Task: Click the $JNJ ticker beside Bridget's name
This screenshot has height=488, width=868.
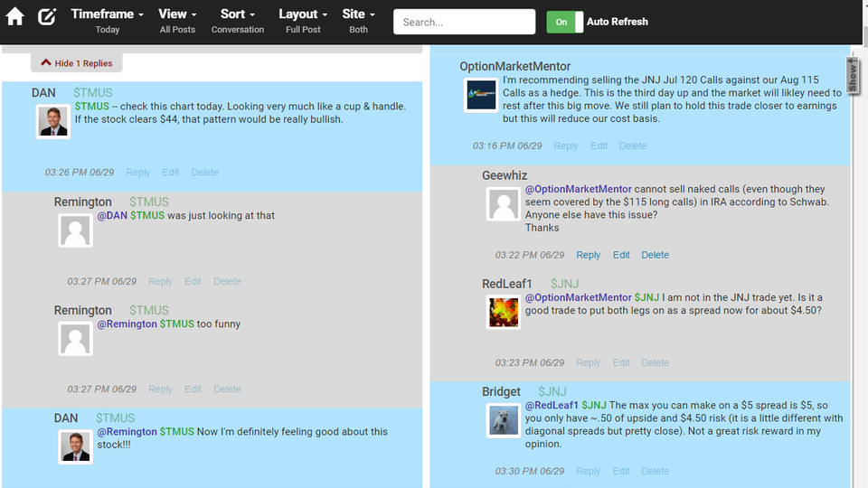Action: coord(552,391)
